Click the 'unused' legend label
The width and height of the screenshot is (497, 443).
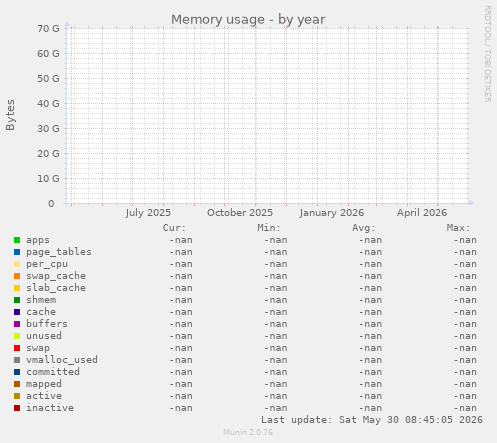pos(44,336)
